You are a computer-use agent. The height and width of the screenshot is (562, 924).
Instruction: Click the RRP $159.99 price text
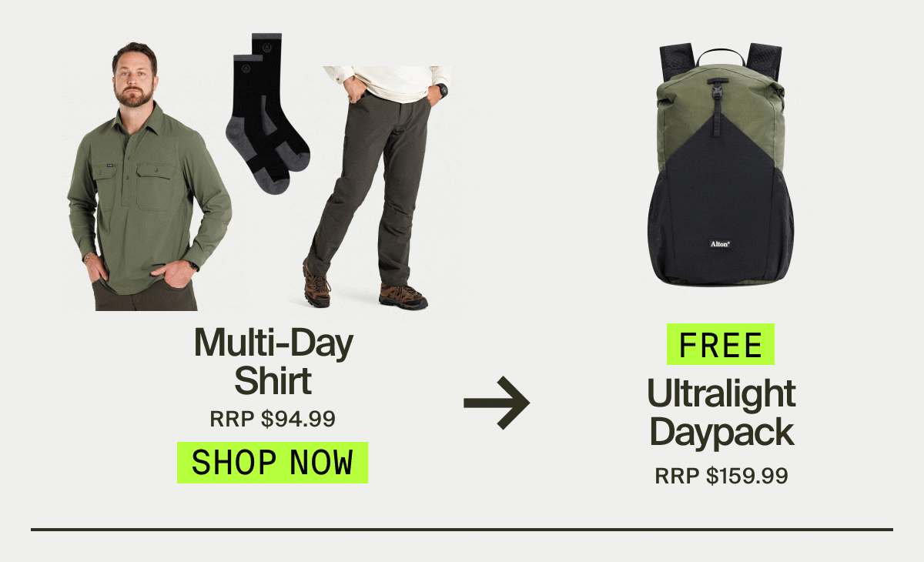point(721,476)
